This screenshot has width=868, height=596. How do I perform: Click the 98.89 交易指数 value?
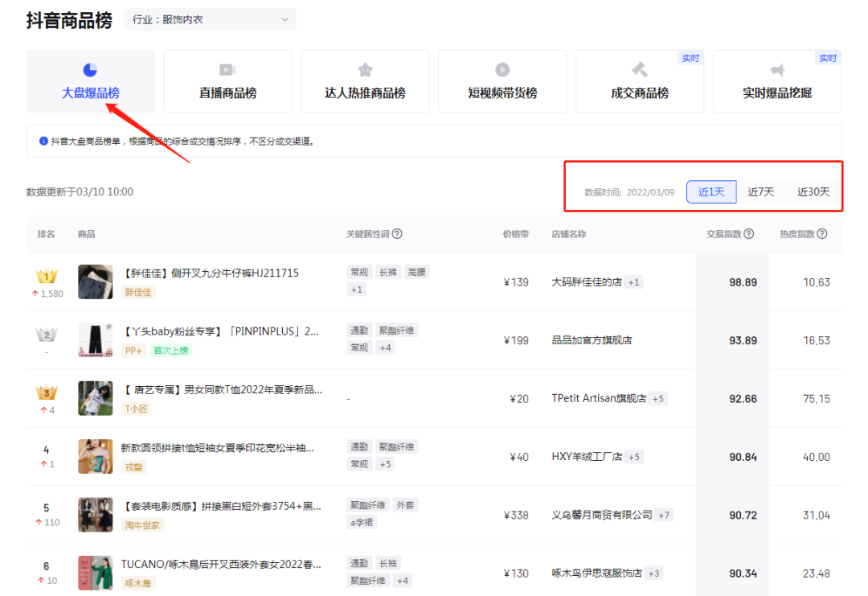point(743,282)
